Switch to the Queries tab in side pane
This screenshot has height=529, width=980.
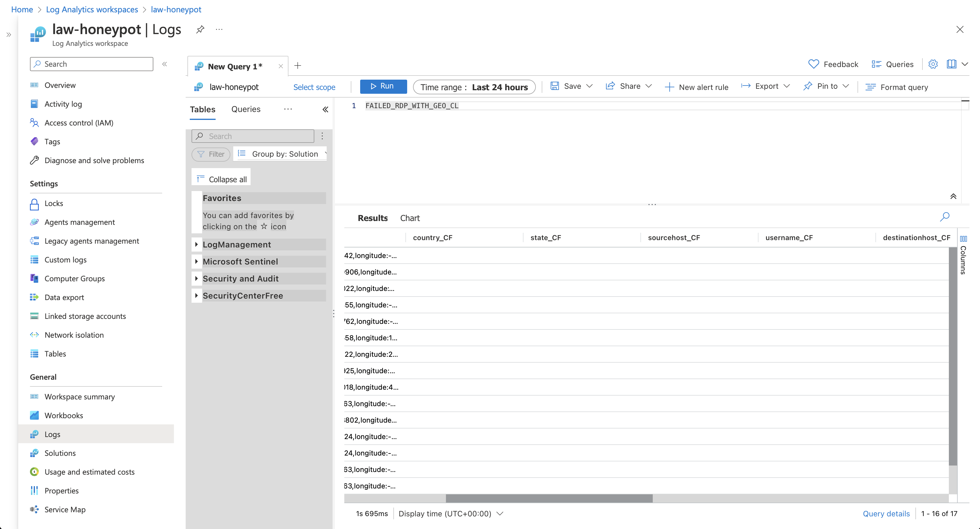coord(246,109)
